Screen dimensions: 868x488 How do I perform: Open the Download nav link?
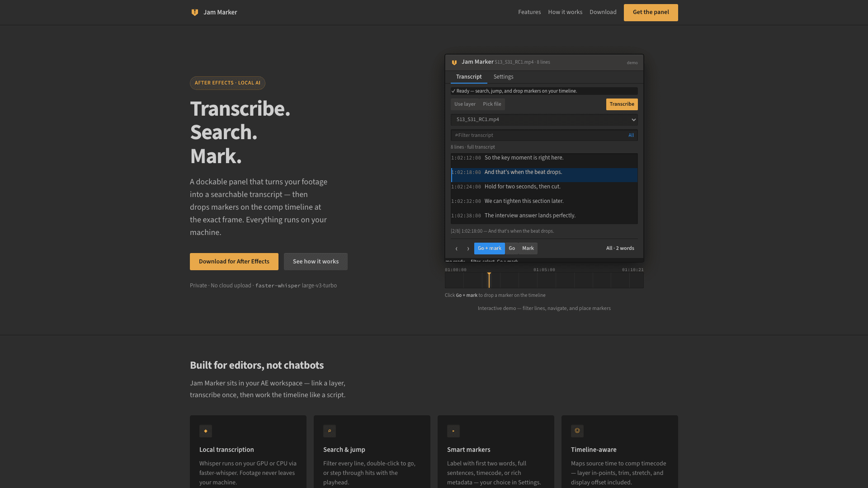point(603,12)
